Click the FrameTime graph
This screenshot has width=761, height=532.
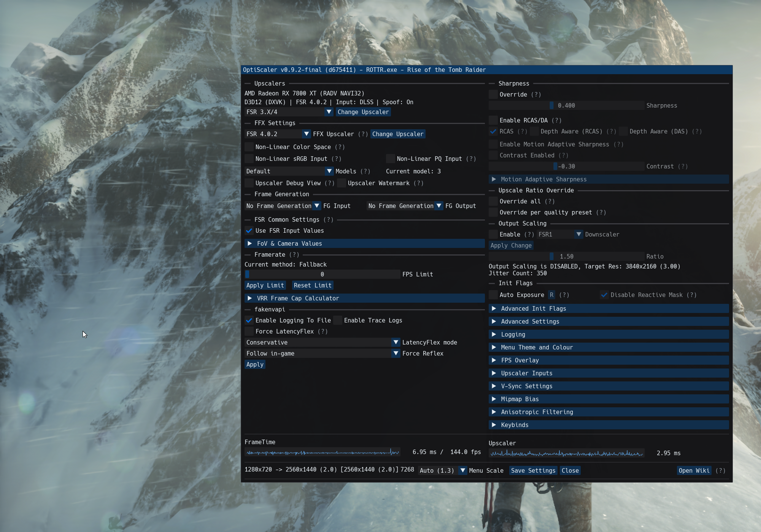pos(322,452)
